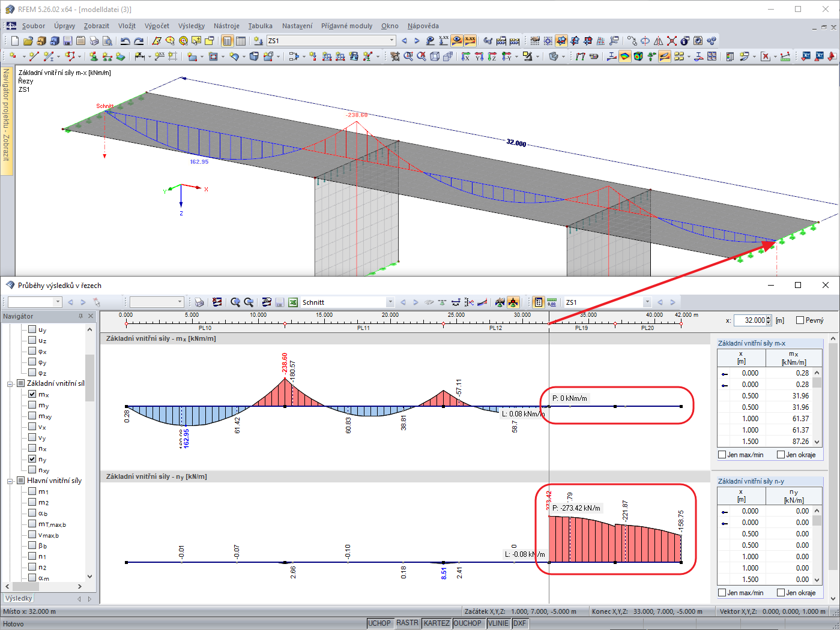Click the m-x table vertical scrollbar
Screen dimensions: 840x630
click(x=817, y=407)
